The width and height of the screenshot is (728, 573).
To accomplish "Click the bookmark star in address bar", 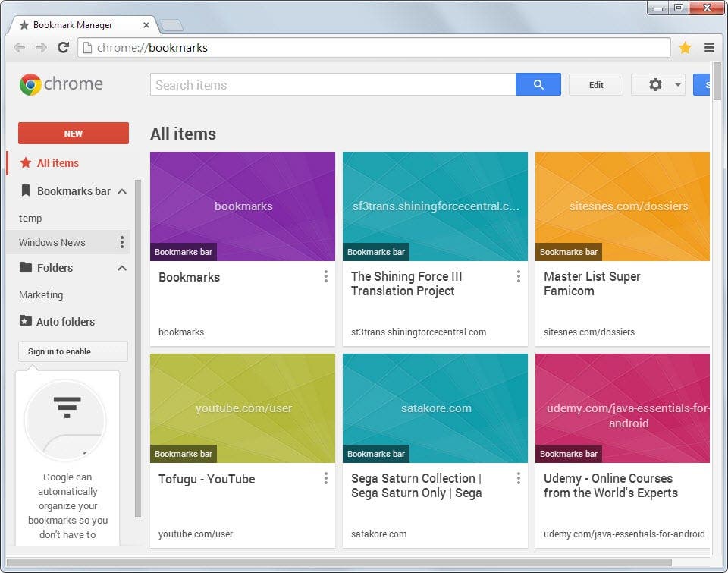I will [685, 47].
